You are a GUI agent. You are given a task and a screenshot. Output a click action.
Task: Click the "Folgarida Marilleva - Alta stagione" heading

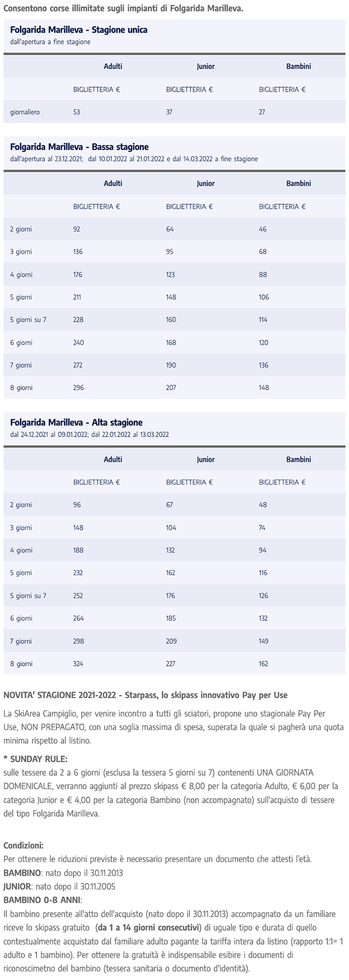click(76, 422)
